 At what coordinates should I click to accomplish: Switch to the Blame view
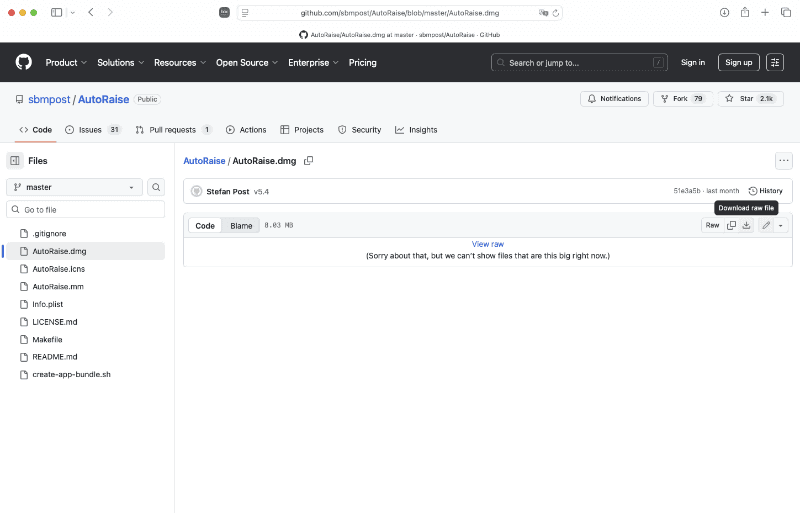pos(242,225)
